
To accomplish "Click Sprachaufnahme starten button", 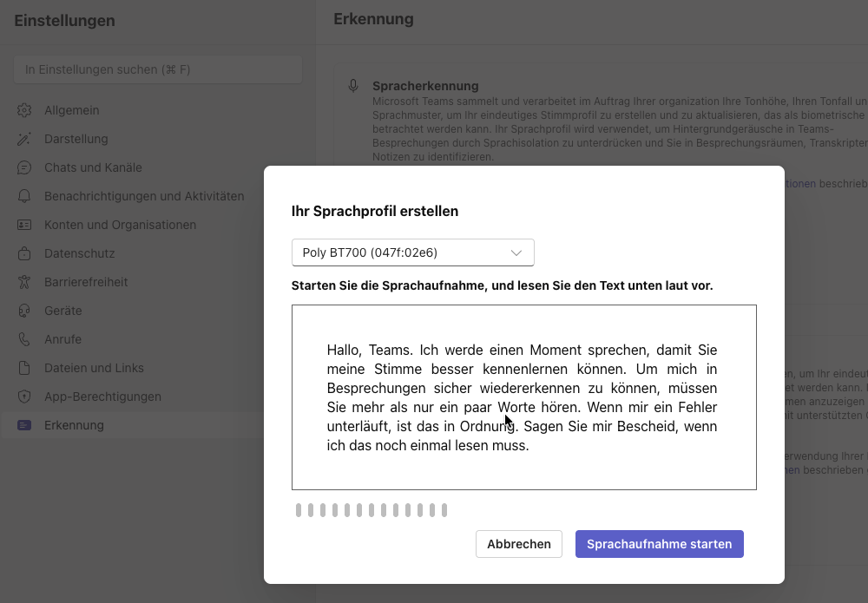I will 660,544.
